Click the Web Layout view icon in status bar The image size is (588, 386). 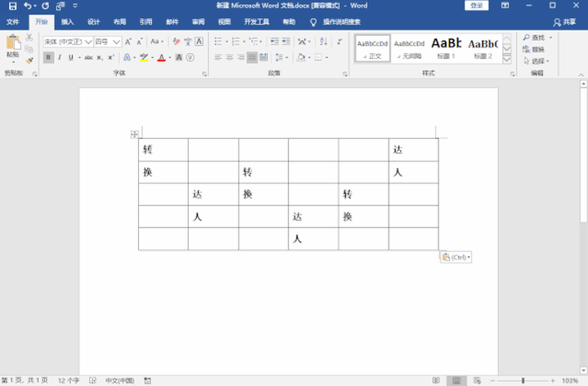(477, 381)
